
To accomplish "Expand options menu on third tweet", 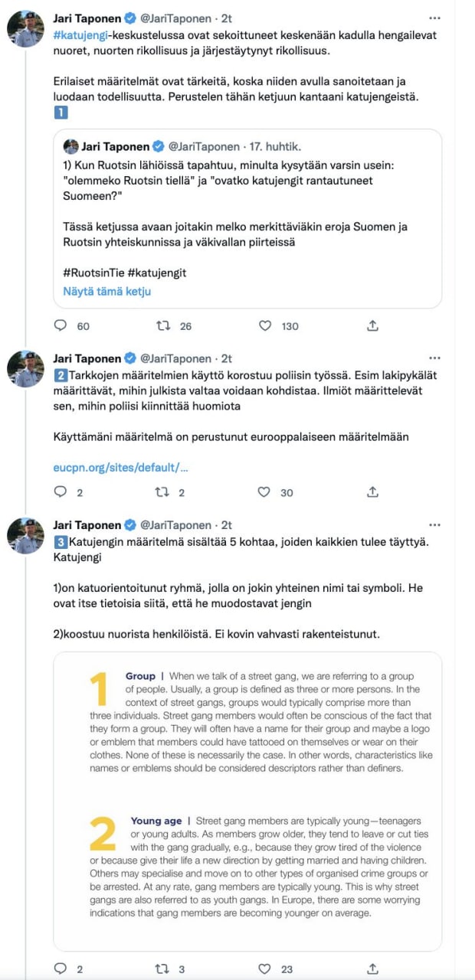I will click(435, 525).
